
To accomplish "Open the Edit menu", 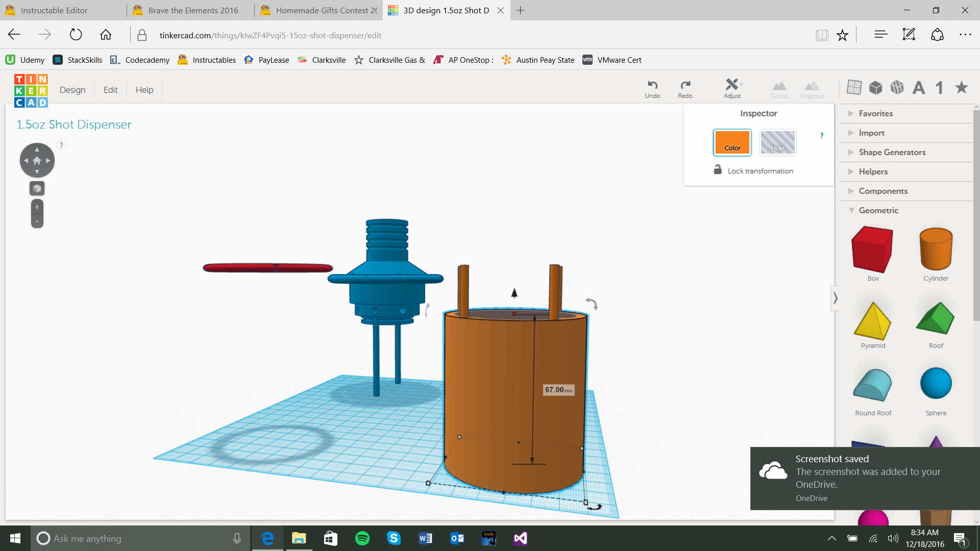I will (x=110, y=90).
